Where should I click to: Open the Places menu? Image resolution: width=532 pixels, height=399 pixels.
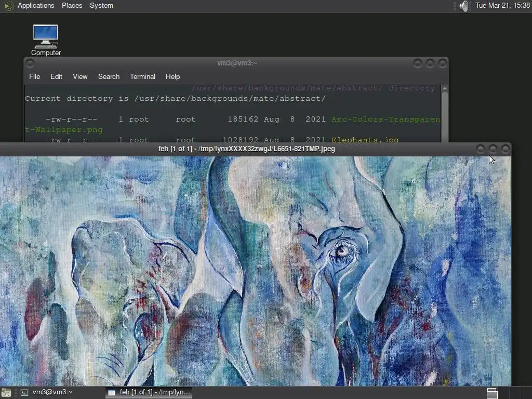(x=72, y=6)
